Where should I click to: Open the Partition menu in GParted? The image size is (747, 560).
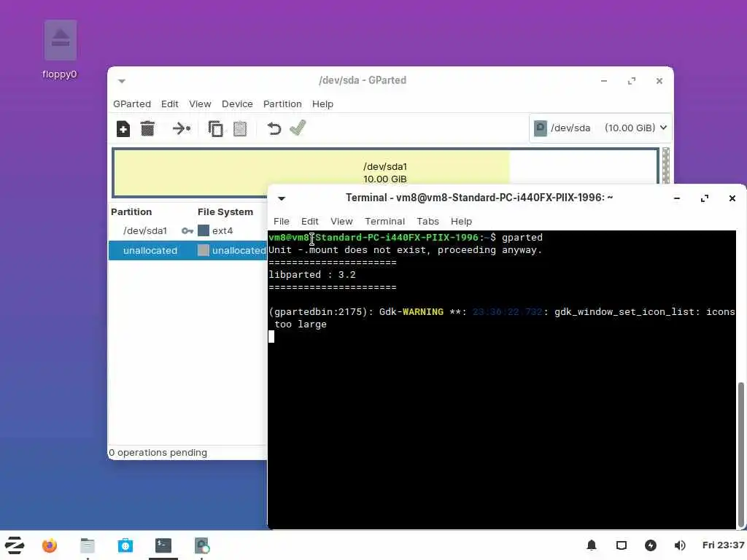click(282, 104)
